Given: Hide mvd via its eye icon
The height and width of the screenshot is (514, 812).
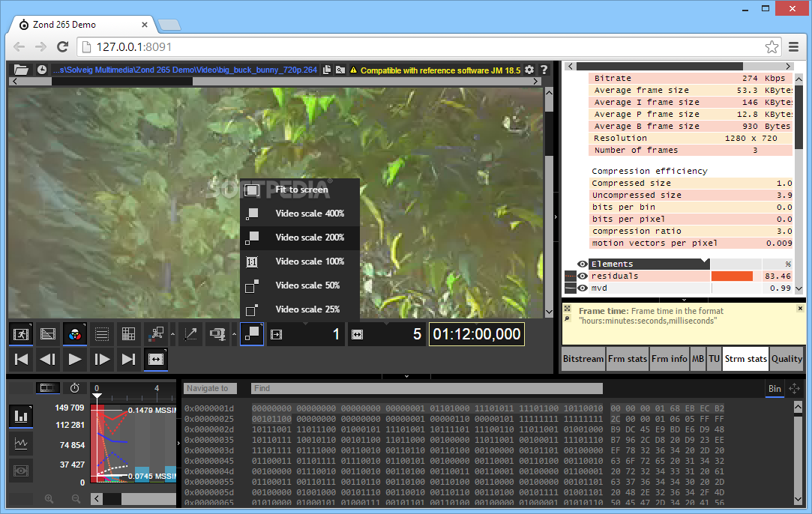Looking at the screenshot, I should click(582, 288).
